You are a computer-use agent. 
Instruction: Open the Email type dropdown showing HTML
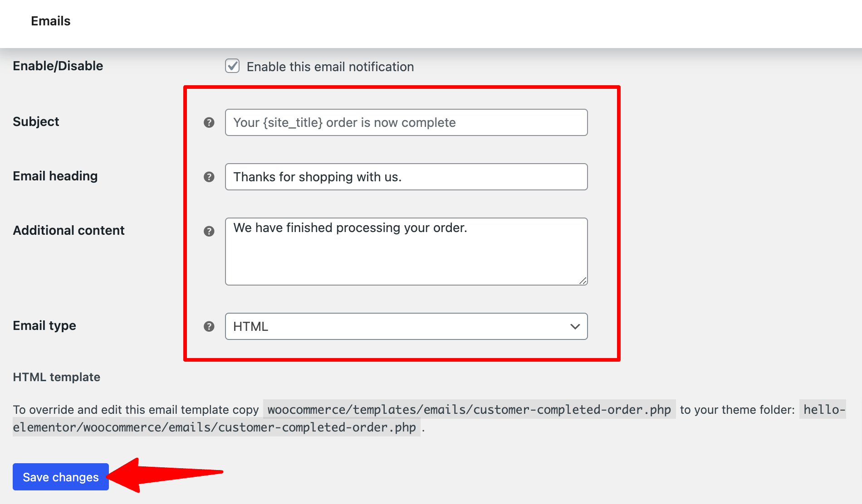(406, 326)
